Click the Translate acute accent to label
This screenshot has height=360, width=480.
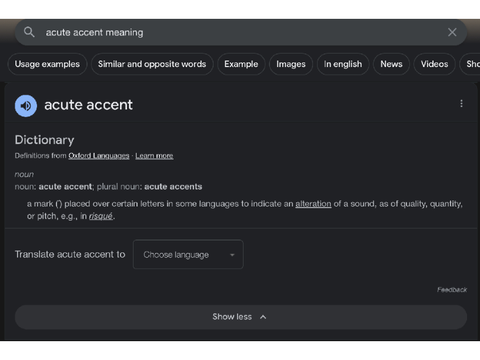coord(70,254)
